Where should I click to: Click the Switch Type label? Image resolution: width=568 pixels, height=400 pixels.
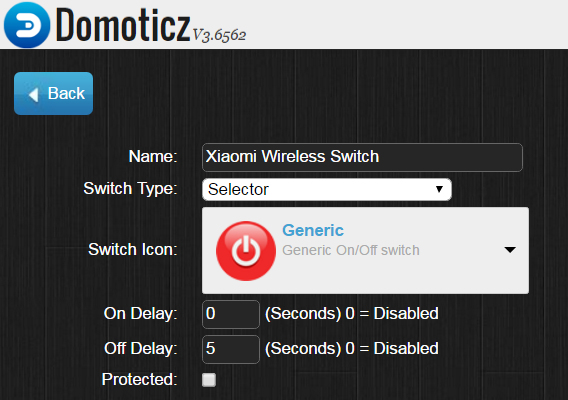pos(130,189)
